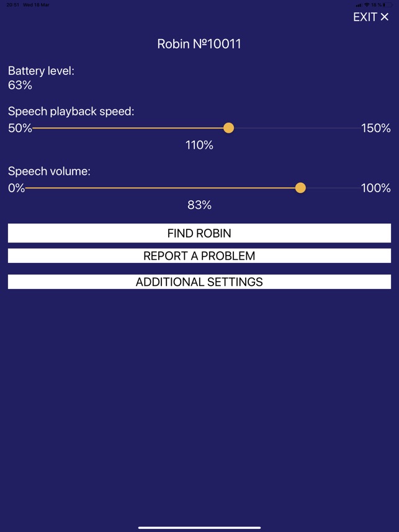Tap the 110% playback speed value
This screenshot has height=532, width=399.
199,145
